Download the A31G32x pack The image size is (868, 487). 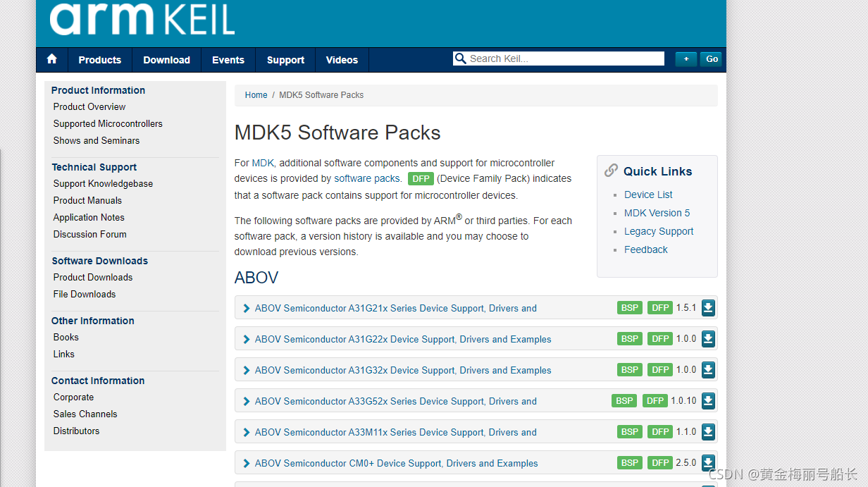pyautogui.click(x=708, y=370)
